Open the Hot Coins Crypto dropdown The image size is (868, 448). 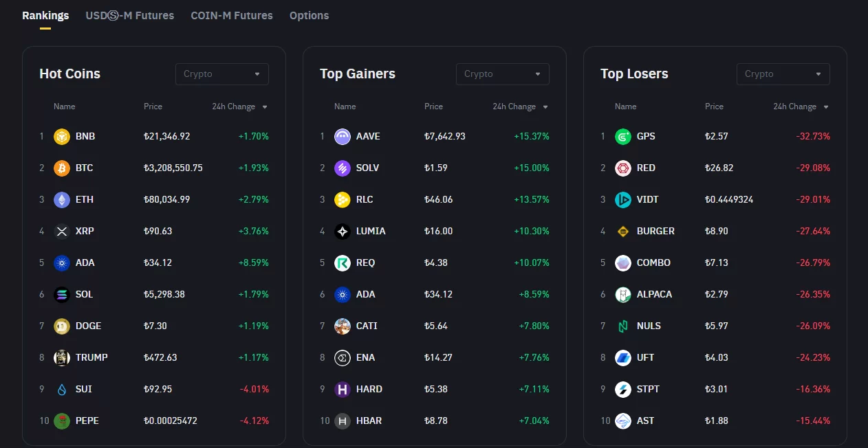click(x=221, y=74)
